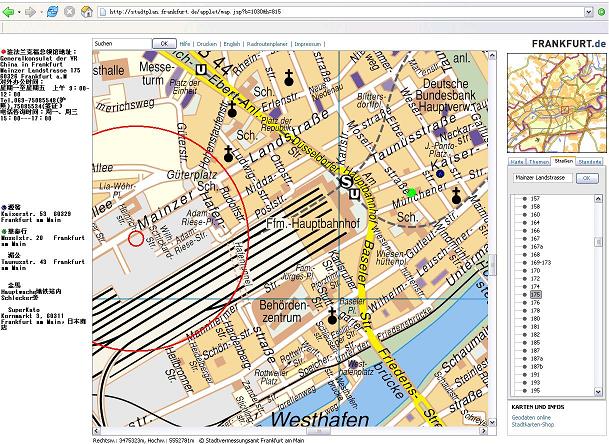Screen dimensions: 609x444
Task: Click OK next to the Suchen field
Action: pos(164,44)
